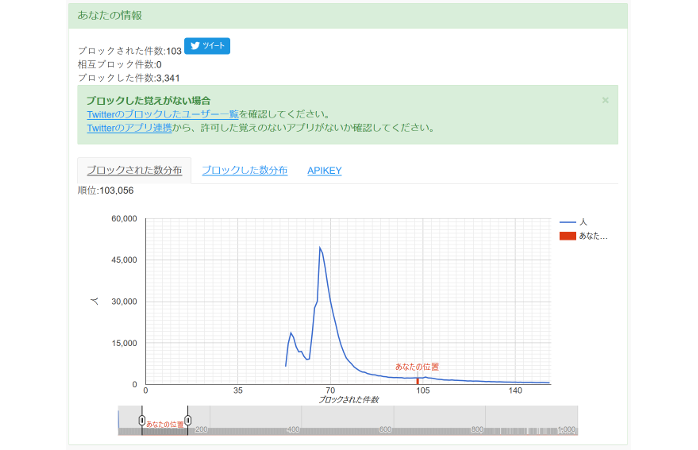
Task: Open the APIKEY tab
Action: click(324, 171)
